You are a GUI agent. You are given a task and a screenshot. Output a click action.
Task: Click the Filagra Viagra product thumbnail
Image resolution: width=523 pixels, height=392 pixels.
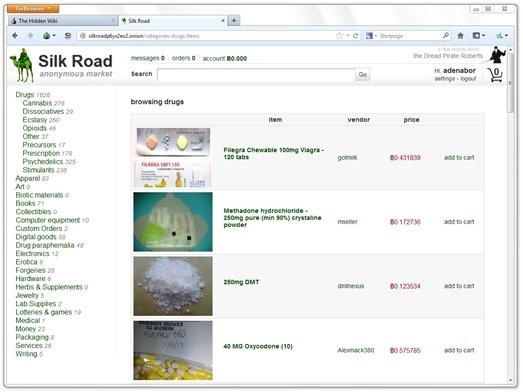[173, 157]
